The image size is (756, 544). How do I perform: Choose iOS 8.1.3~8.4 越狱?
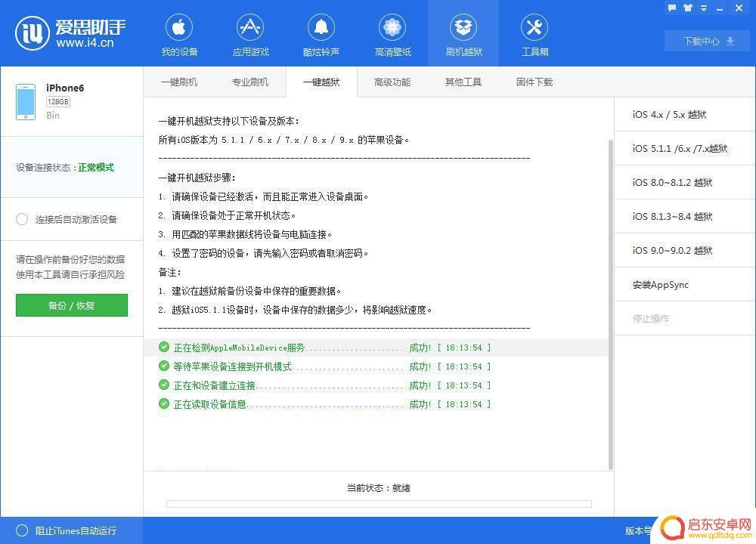[685, 216]
